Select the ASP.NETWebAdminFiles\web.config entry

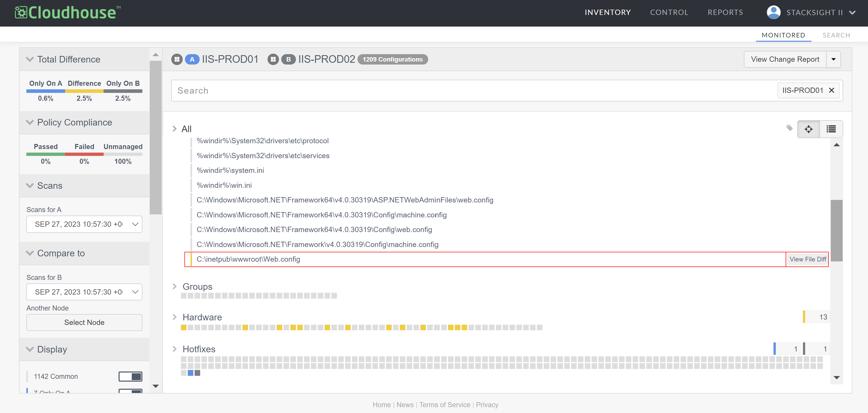pos(345,200)
